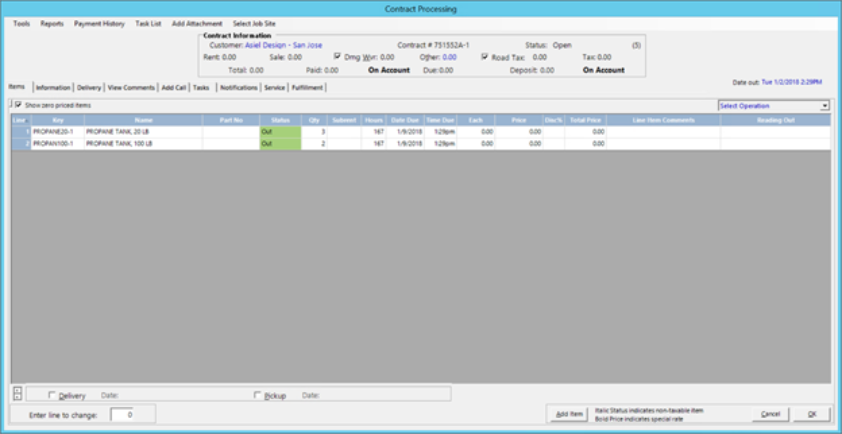Click the Date out Tue 1/2/2018 link
The height and width of the screenshot is (434, 842).
pyautogui.click(x=792, y=82)
